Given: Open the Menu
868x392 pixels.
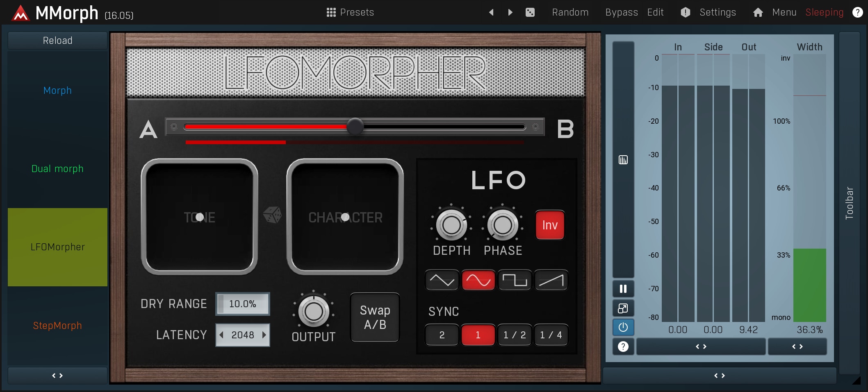Looking at the screenshot, I should pos(784,12).
